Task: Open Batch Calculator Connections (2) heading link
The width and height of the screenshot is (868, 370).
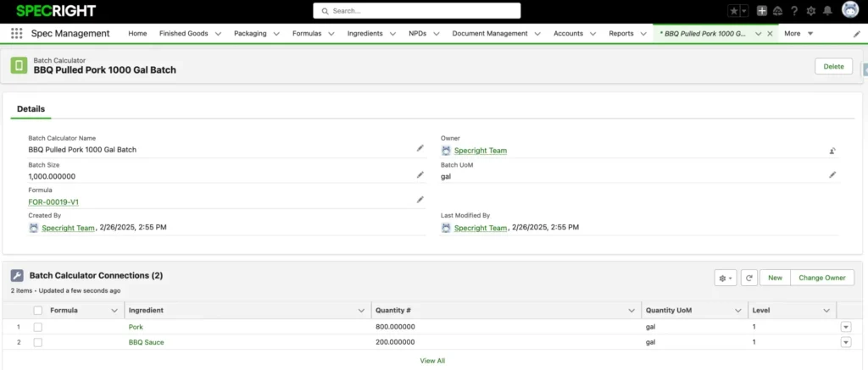Action: [96, 275]
